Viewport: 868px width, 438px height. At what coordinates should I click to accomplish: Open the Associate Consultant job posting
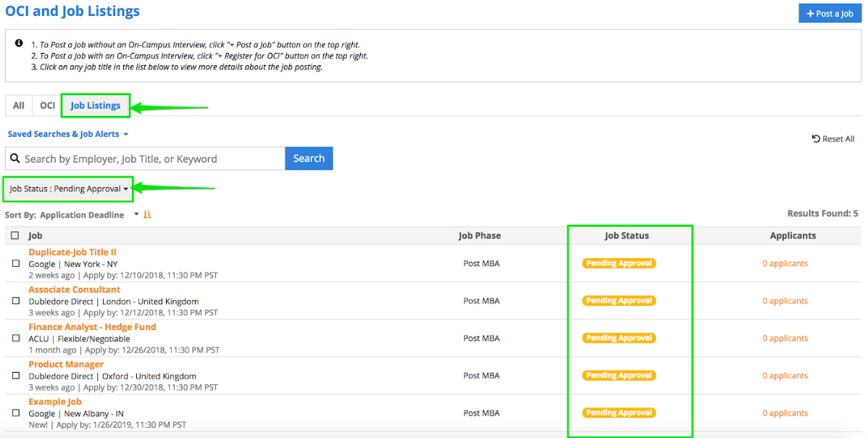75,289
